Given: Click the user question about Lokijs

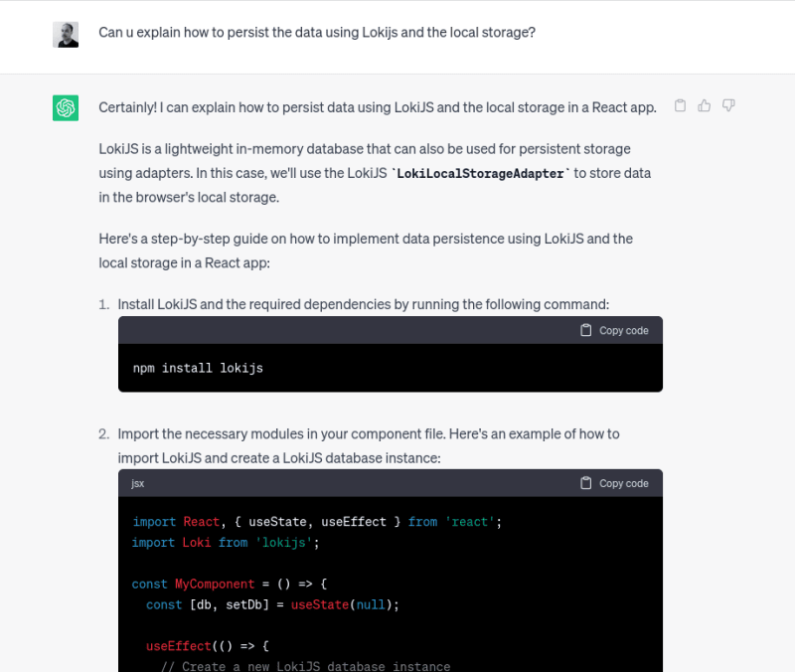Looking at the screenshot, I should [317, 33].
